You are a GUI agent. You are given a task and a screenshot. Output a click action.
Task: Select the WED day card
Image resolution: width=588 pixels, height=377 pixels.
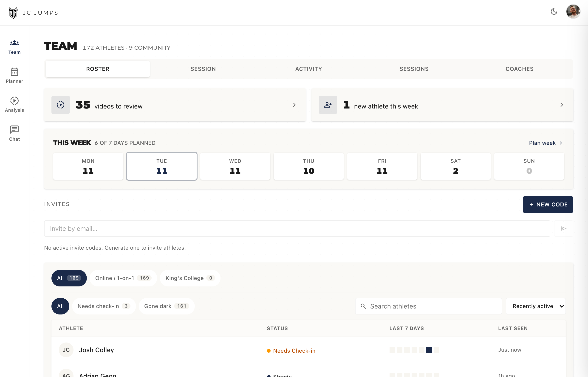(x=235, y=166)
